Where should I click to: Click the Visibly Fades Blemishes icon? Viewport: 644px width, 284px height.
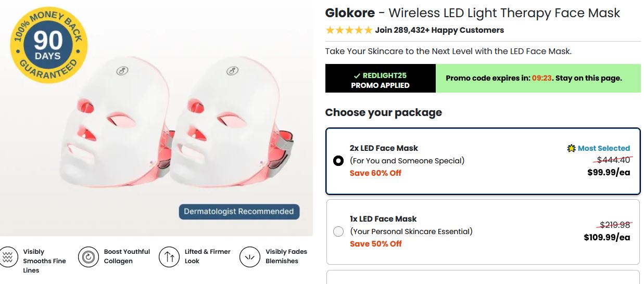point(250,256)
